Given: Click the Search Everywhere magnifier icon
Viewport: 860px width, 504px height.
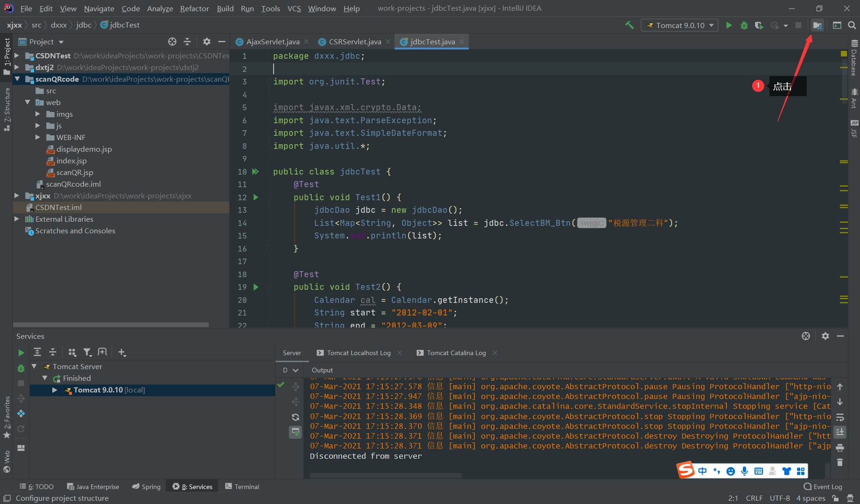Looking at the screenshot, I should click(852, 25).
